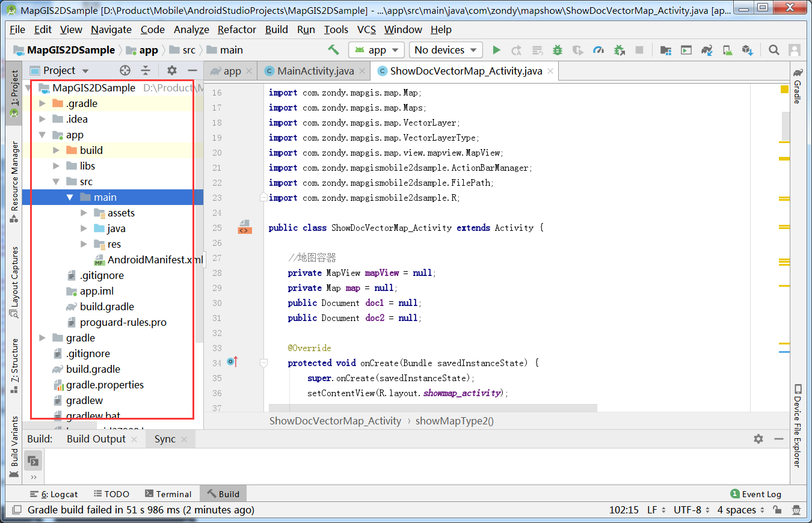Expand the libs folder

56,166
